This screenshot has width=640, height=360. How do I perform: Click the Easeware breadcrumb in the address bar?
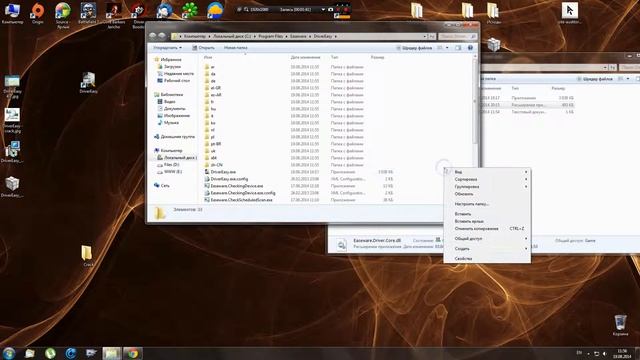pyautogui.click(x=298, y=36)
